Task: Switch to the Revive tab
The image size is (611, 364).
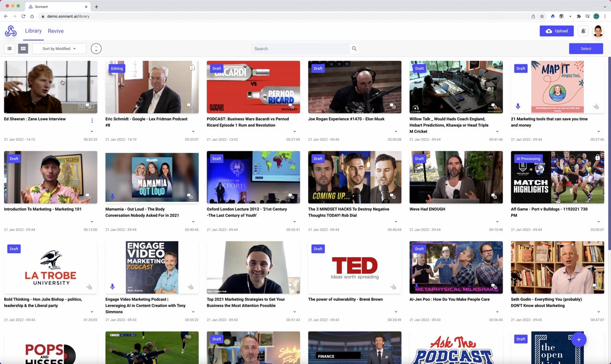Action: (55, 31)
